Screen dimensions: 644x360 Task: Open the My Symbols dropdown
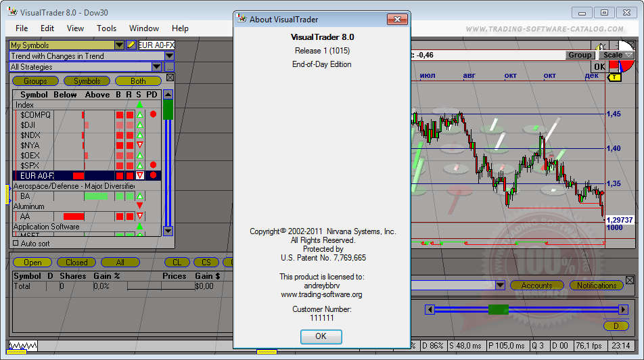[119, 45]
